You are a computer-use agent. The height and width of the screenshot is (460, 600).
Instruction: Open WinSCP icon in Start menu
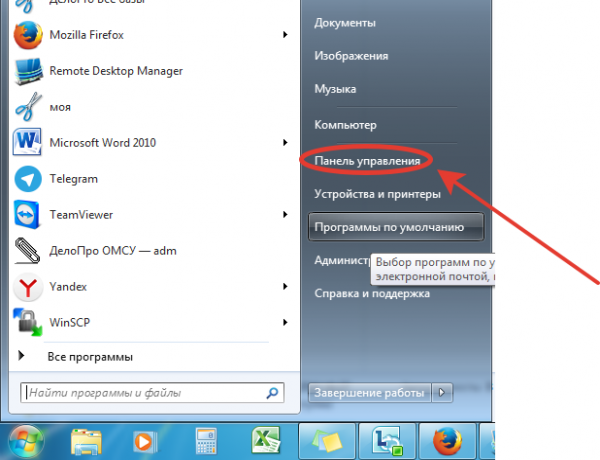[28, 322]
